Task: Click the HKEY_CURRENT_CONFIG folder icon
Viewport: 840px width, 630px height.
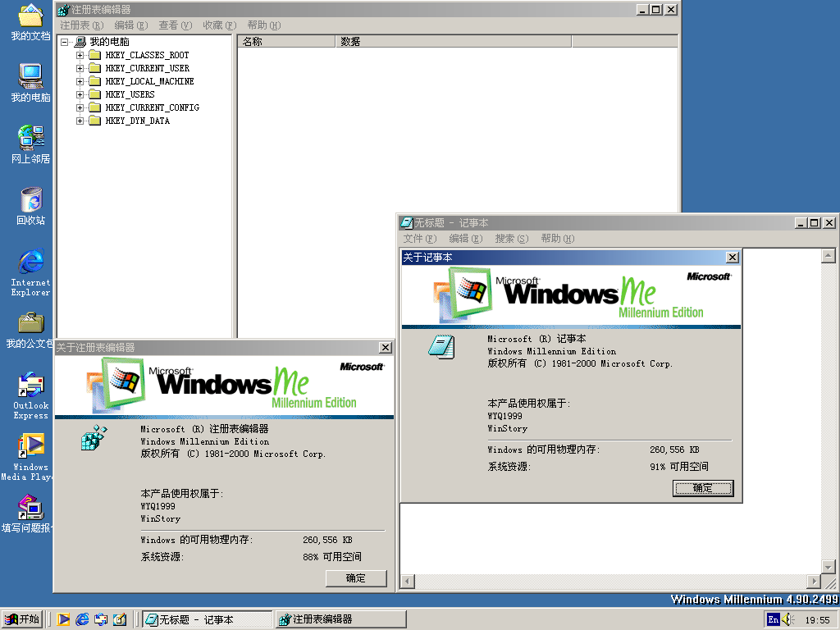Action: pos(95,107)
